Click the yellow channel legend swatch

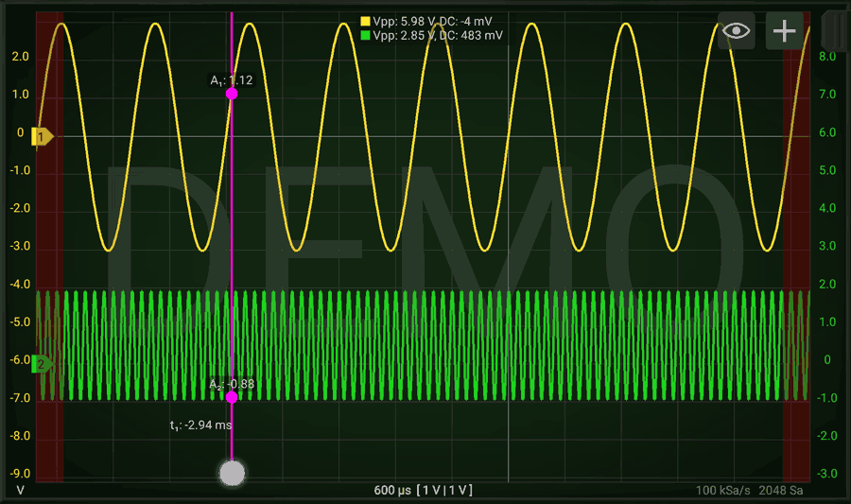[x=366, y=21]
